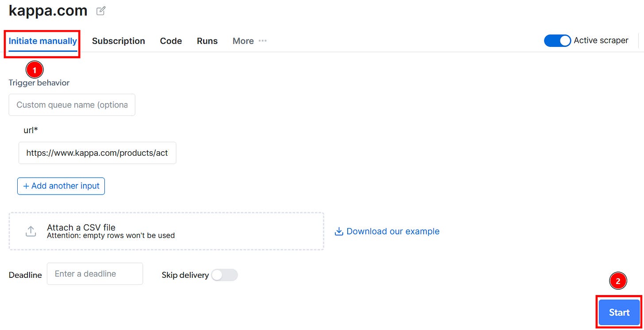This screenshot has width=644, height=330.
Task: Click the edit pencil icon beside kappa.com
Action: (x=101, y=11)
